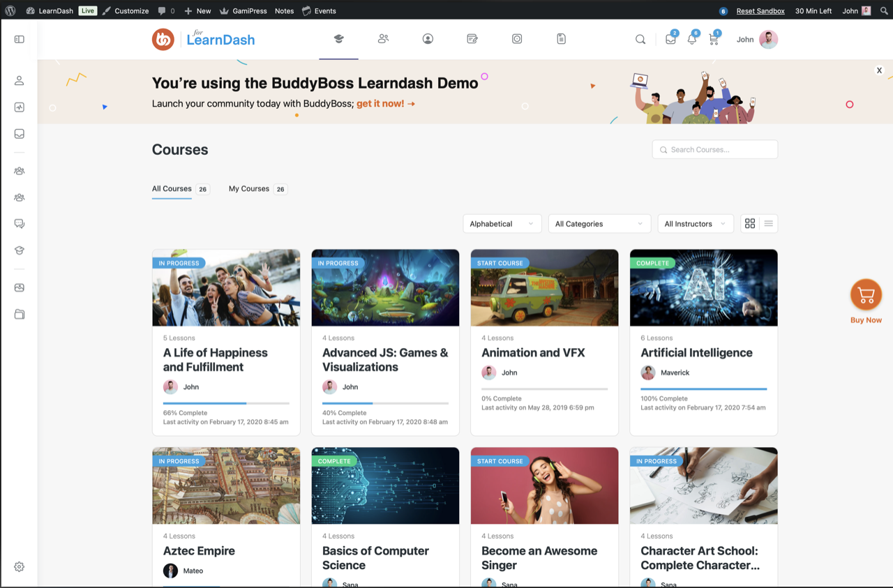Click the courses graduation cap icon in header
Screen dimensions: 893x588
coord(338,39)
